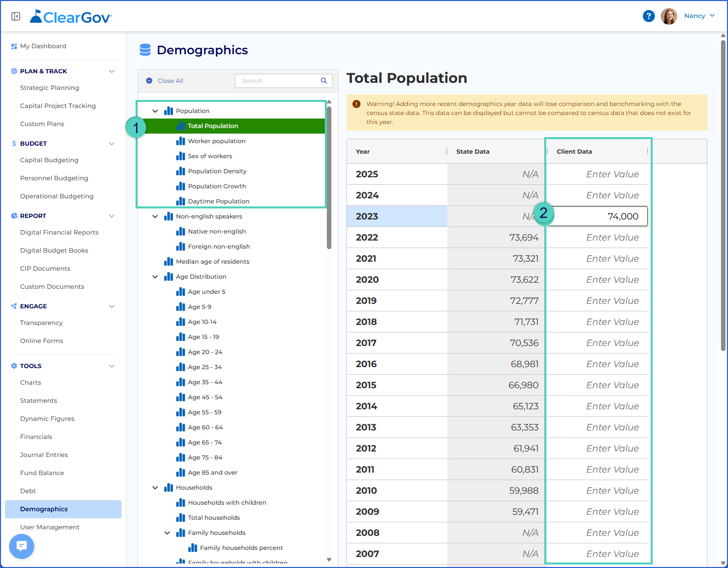Open the help question mark icon
The height and width of the screenshot is (568, 728).
coord(649,16)
